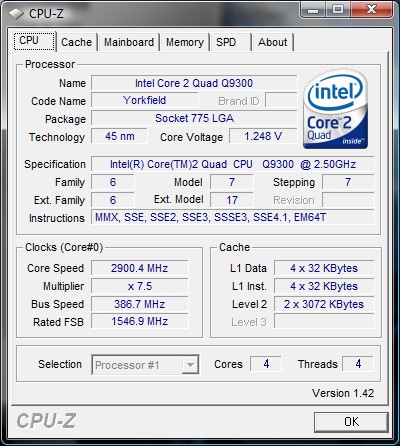Click the Ext. Model value 17
Image resolution: width=400 pixels, height=446 pixels.
(232, 200)
